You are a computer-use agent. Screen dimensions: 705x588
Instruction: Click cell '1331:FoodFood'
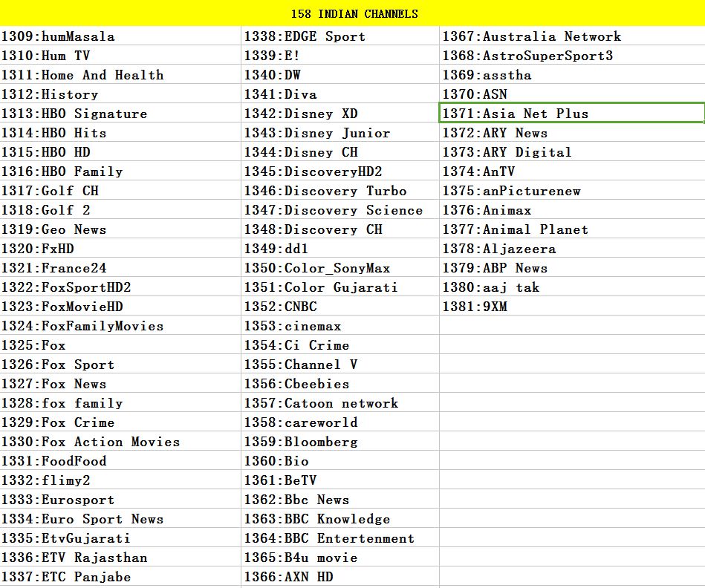(x=120, y=461)
